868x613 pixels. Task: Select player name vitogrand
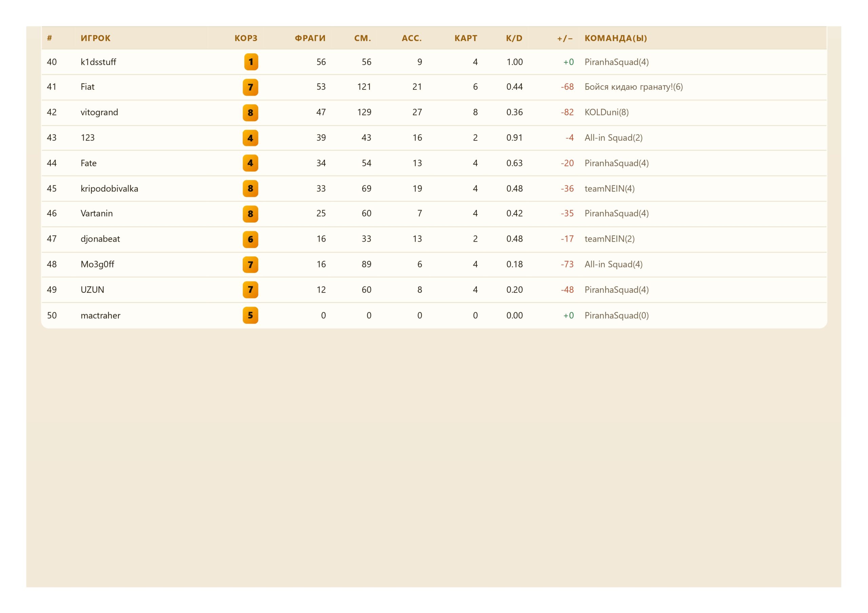coord(99,112)
